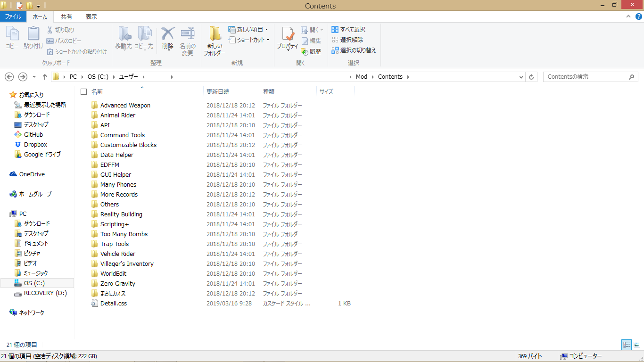
Task: Click Dropbox in the favorites sidebar
Action: coord(35,145)
